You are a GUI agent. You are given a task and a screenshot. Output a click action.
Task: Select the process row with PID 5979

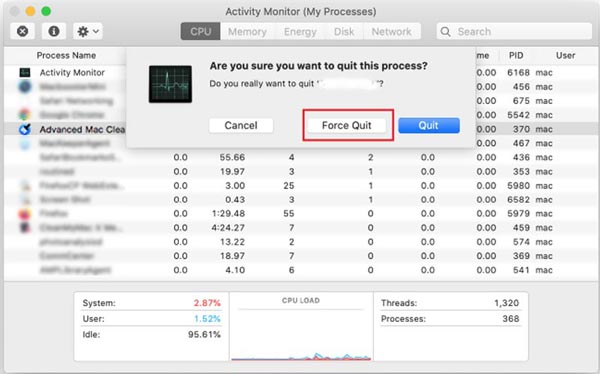(300, 214)
